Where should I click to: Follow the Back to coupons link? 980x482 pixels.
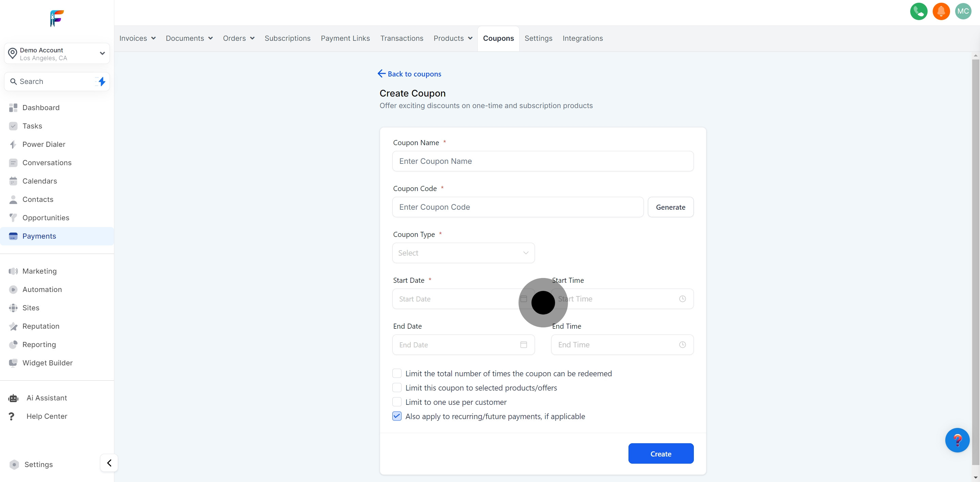[409, 74]
